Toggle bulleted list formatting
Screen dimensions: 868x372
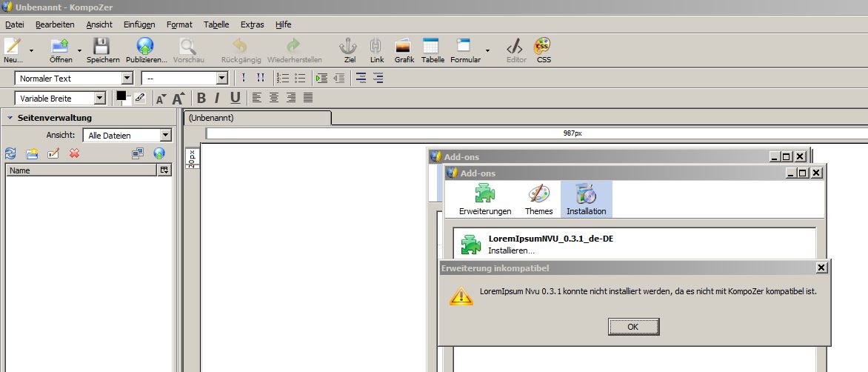pyautogui.click(x=300, y=78)
